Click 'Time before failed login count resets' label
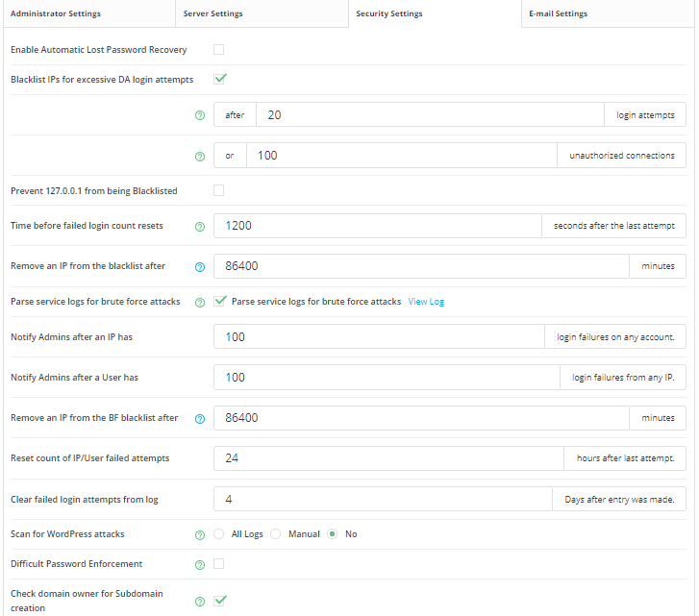Screen dimensions: 699x616 pos(87,226)
